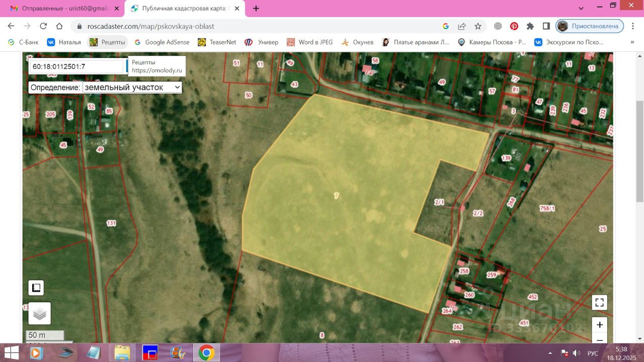Open the Определение земельный участок dropdown

point(132,87)
